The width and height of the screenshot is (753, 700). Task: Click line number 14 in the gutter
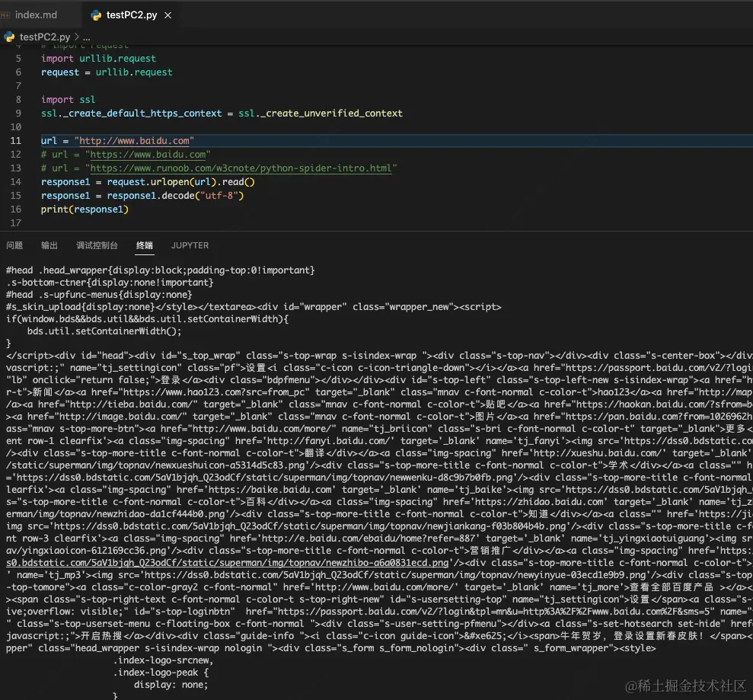16,182
